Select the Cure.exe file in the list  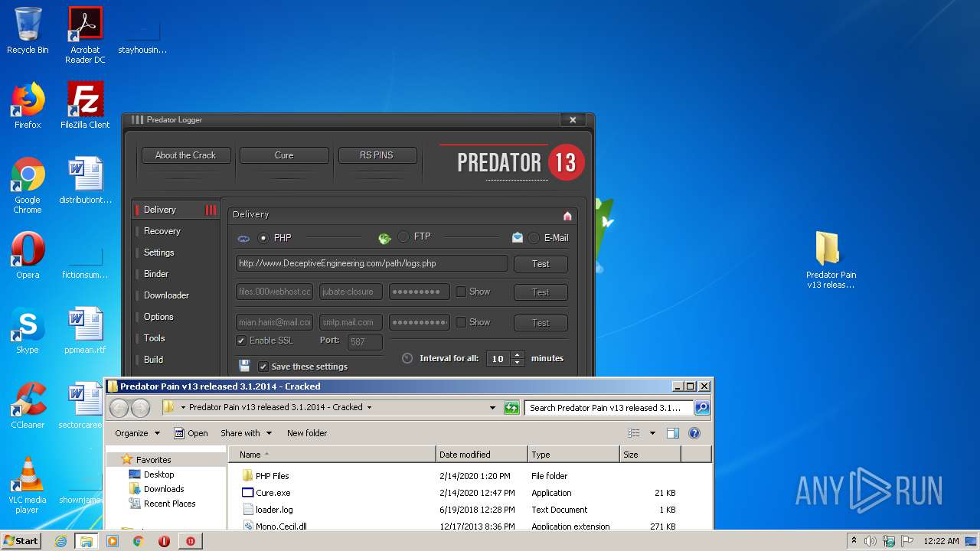point(273,493)
